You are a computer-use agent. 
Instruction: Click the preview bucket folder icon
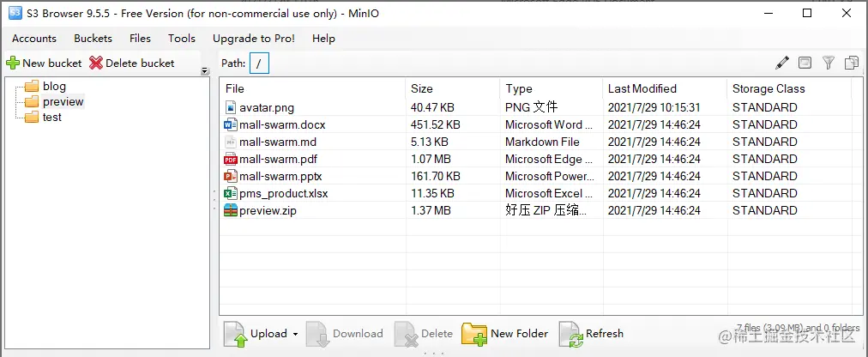click(x=32, y=102)
